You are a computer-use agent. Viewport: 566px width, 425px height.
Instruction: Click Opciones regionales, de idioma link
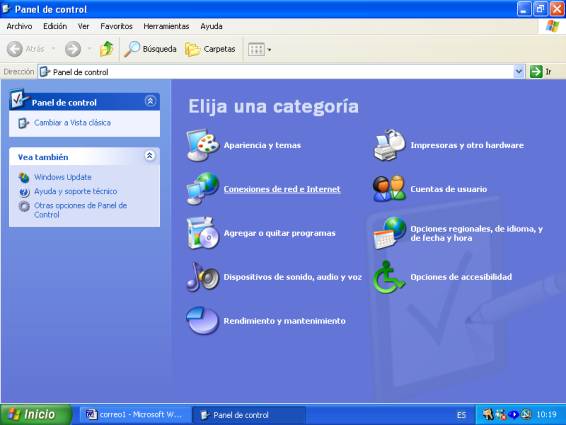pyautogui.click(x=476, y=233)
